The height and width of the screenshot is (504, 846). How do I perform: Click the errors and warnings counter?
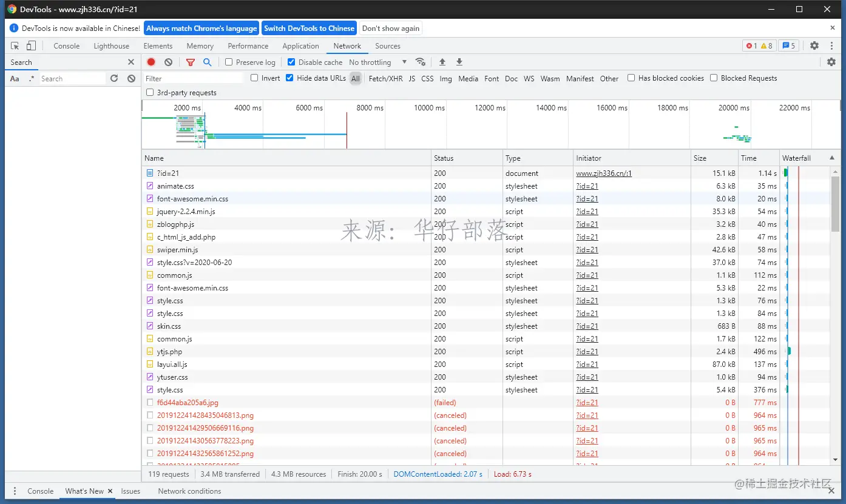759,45
